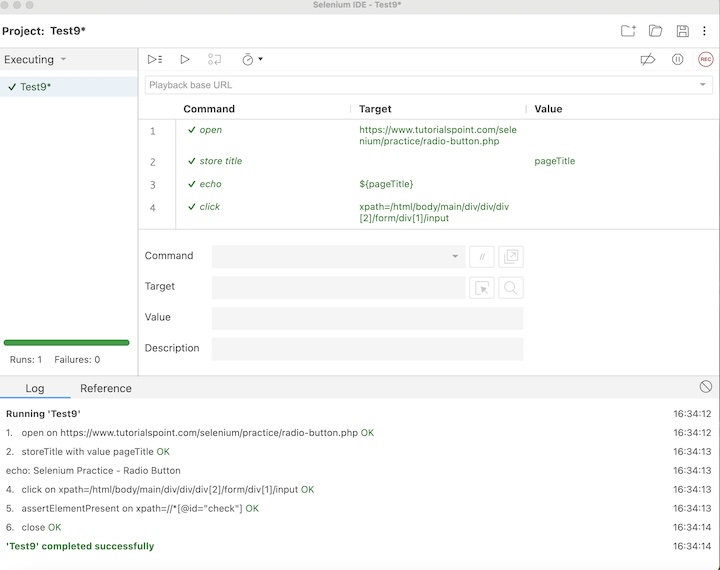Open the test execution speed dropdown
The width and height of the screenshot is (720, 570).
pos(252,60)
